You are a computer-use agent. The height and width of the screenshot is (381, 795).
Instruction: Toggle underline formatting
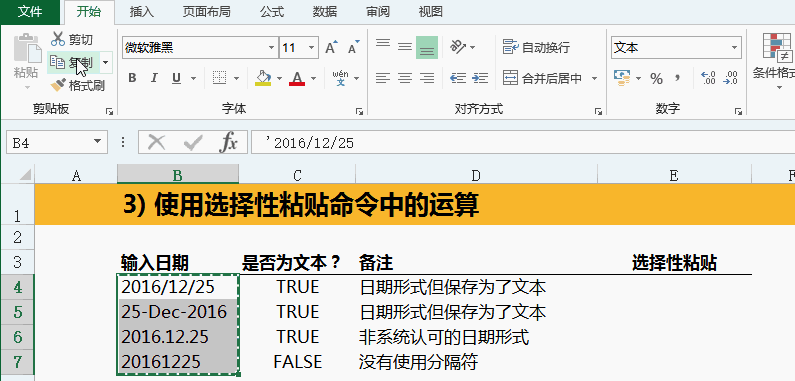point(176,78)
